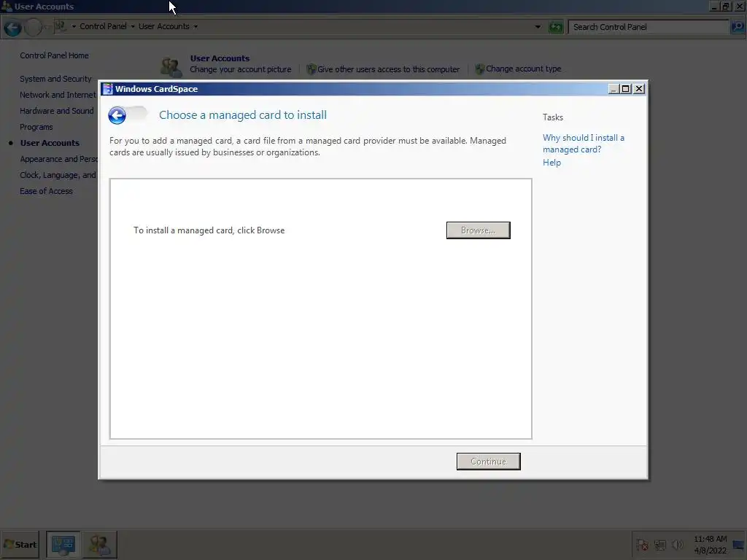The height and width of the screenshot is (560, 747).
Task: Open Clock, Language, and Region category
Action: [x=58, y=175]
